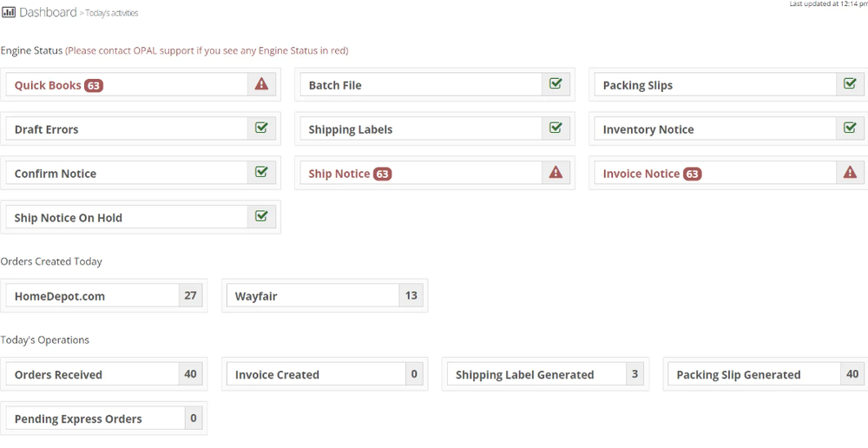868x448 pixels.
Task: Open the Packing Slip Generated tile
Action: (x=766, y=374)
